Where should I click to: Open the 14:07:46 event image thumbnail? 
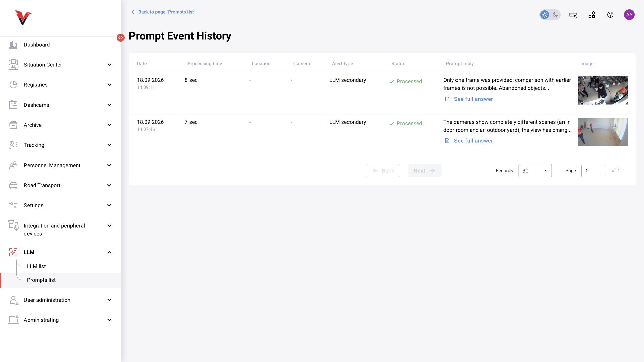pyautogui.click(x=603, y=132)
